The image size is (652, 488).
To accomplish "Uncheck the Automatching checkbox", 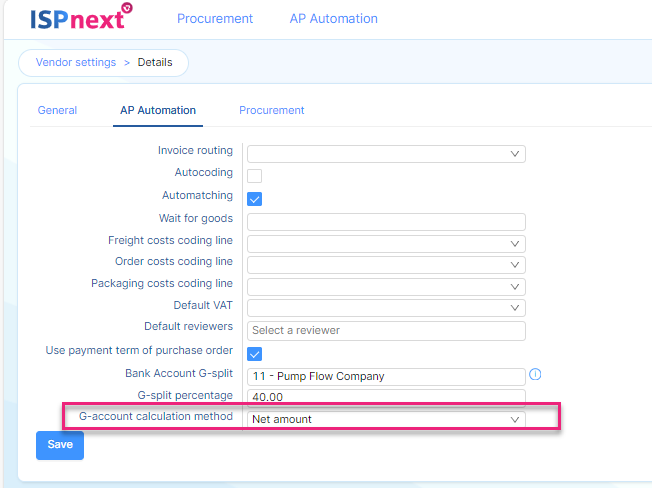I will 254,199.
